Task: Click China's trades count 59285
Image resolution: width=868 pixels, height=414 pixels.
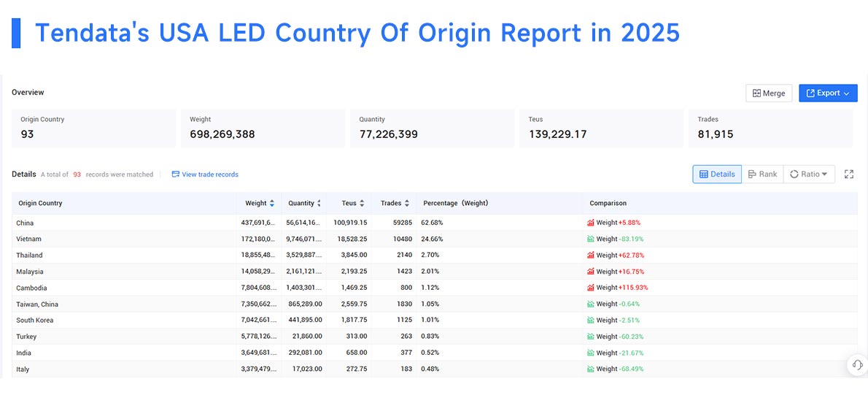Action: 403,223
